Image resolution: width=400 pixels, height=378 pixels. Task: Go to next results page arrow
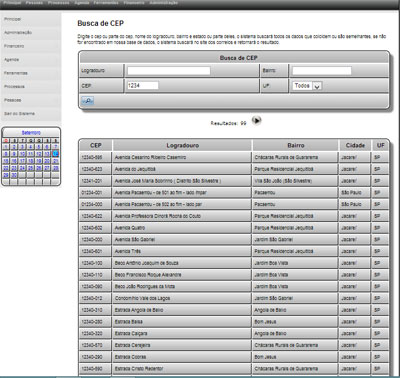coord(256,120)
